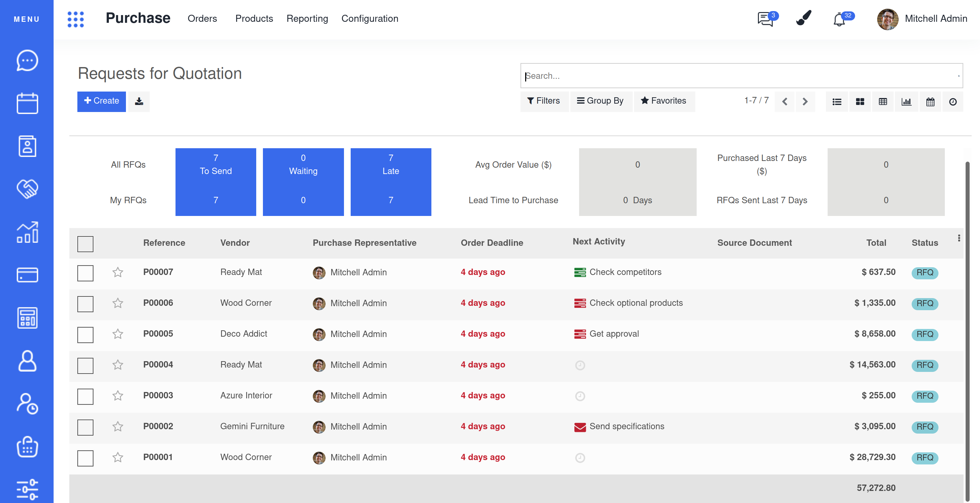
Task: Switch to kanban view
Action: click(860, 102)
